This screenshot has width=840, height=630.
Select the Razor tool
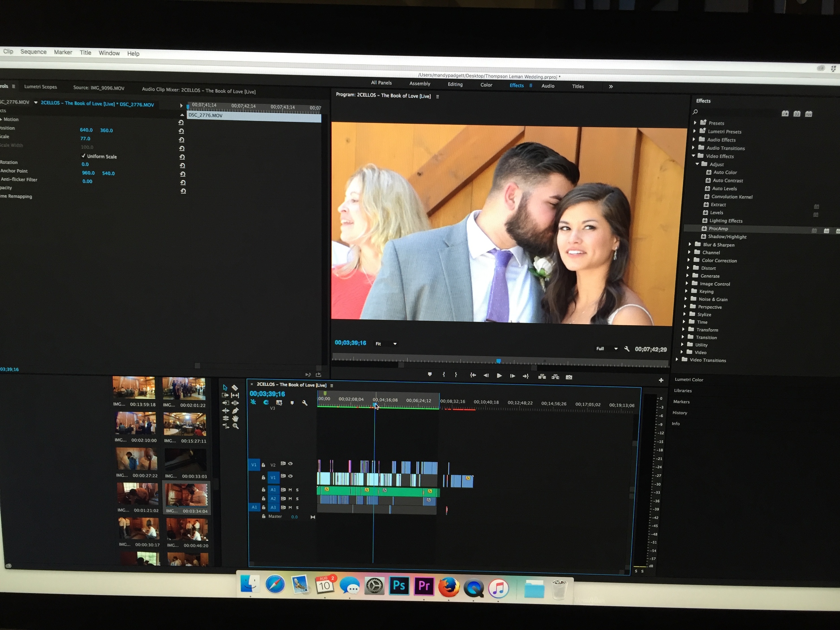point(235,388)
